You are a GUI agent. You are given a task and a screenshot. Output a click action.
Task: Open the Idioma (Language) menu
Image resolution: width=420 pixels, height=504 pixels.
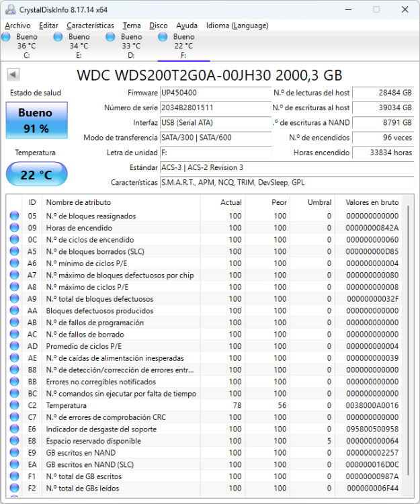tap(237, 26)
